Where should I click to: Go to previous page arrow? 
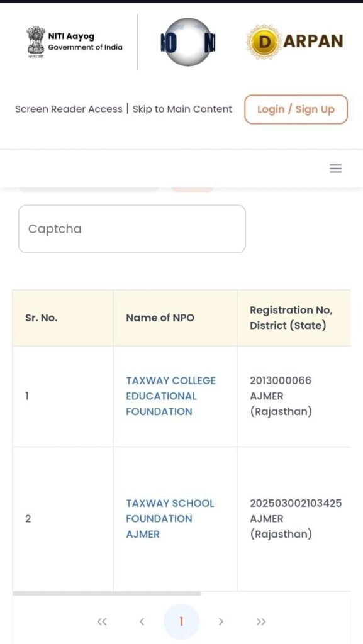click(142, 622)
